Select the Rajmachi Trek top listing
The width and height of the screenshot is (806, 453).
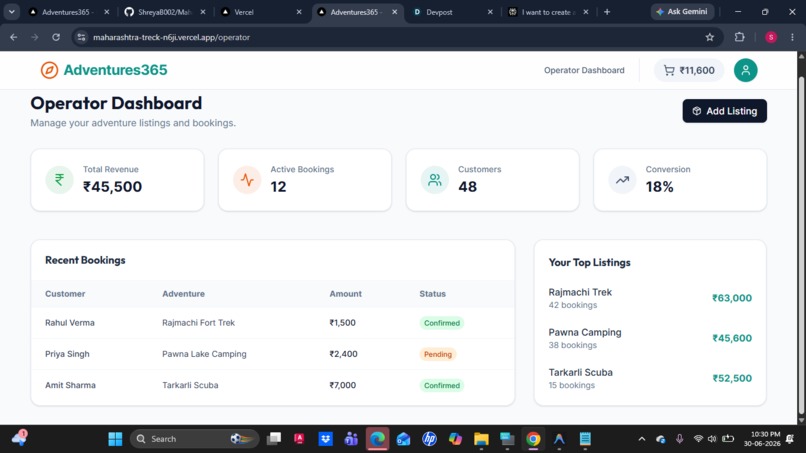650,298
